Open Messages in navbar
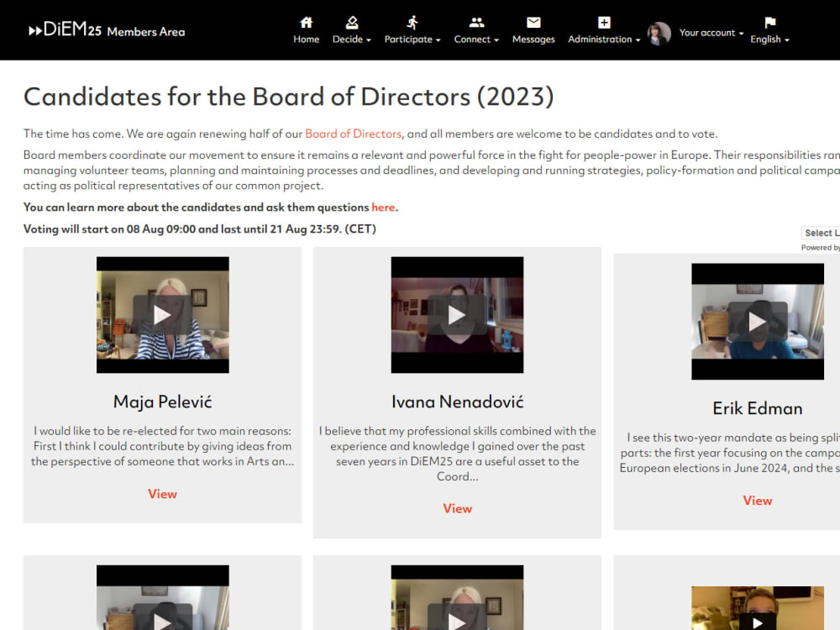Image resolution: width=840 pixels, height=630 pixels. (533, 39)
